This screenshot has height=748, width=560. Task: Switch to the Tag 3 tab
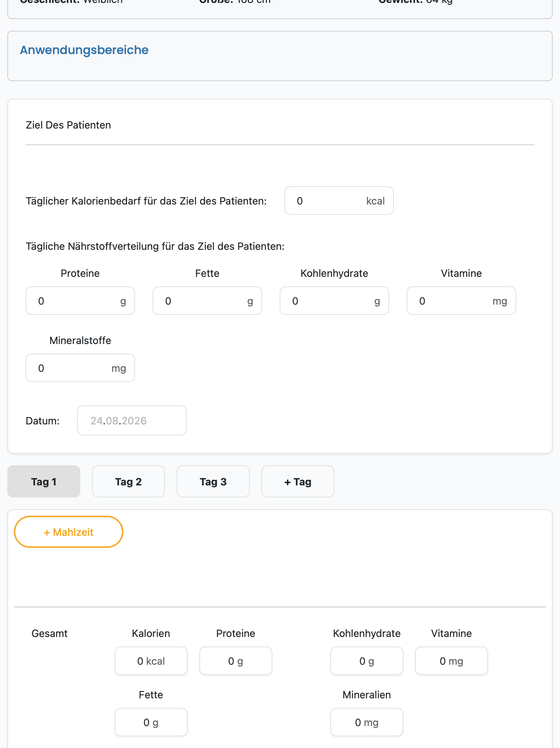(x=213, y=481)
